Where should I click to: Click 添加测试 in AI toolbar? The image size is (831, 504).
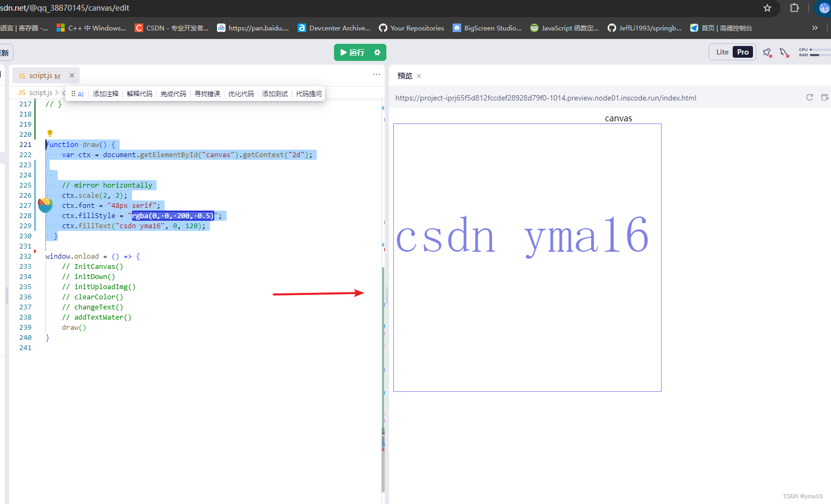[x=275, y=94]
